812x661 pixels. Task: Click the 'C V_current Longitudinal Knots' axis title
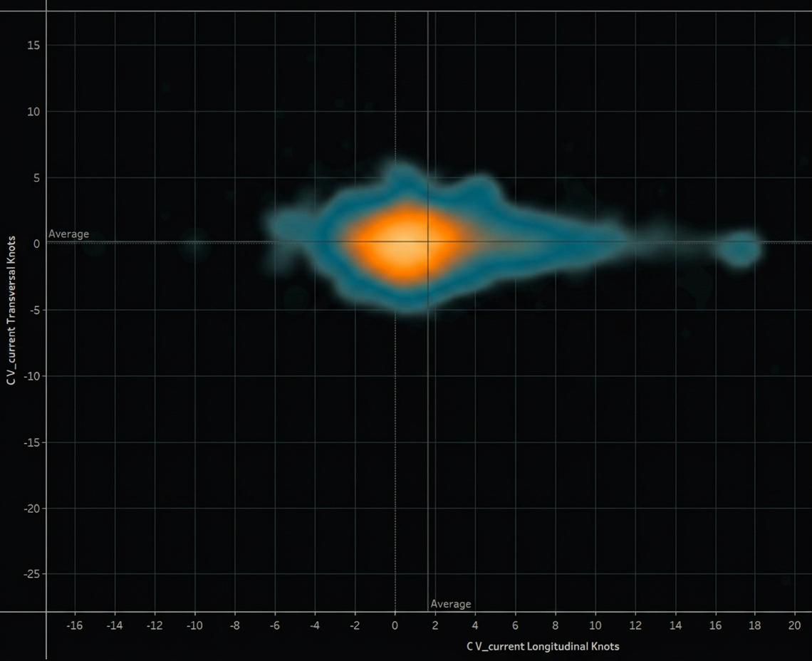(543, 646)
